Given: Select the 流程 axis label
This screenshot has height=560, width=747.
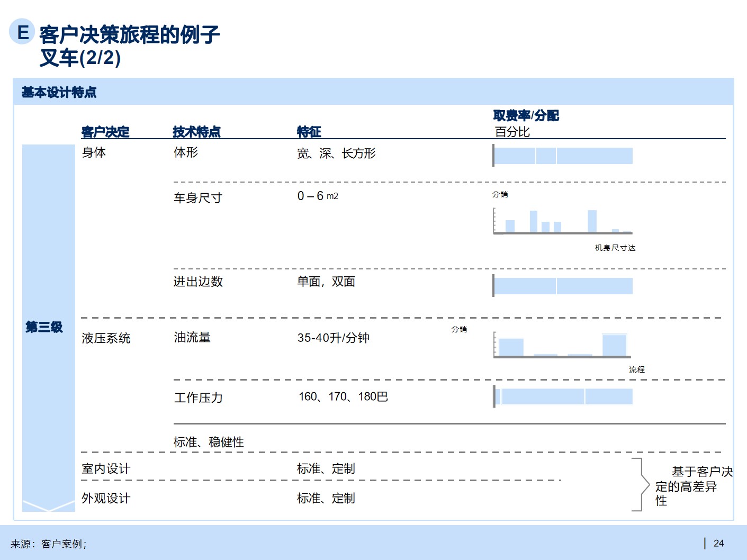Looking at the screenshot, I should click(x=637, y=369).
